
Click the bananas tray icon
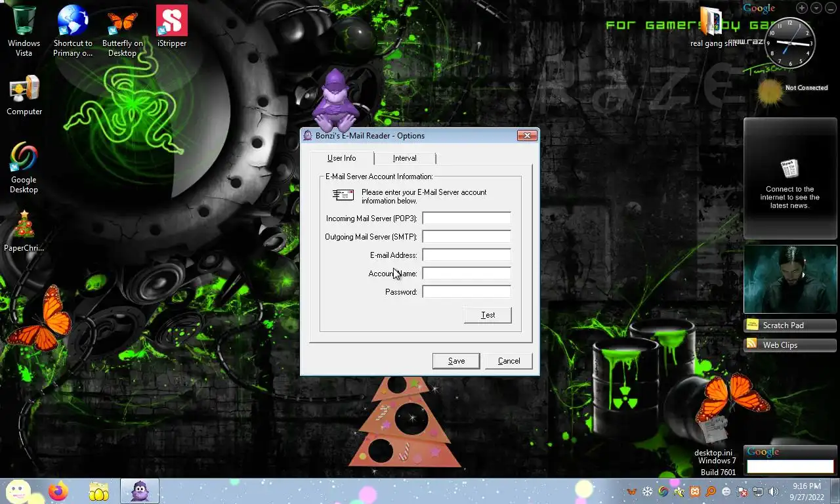point(679,492)
